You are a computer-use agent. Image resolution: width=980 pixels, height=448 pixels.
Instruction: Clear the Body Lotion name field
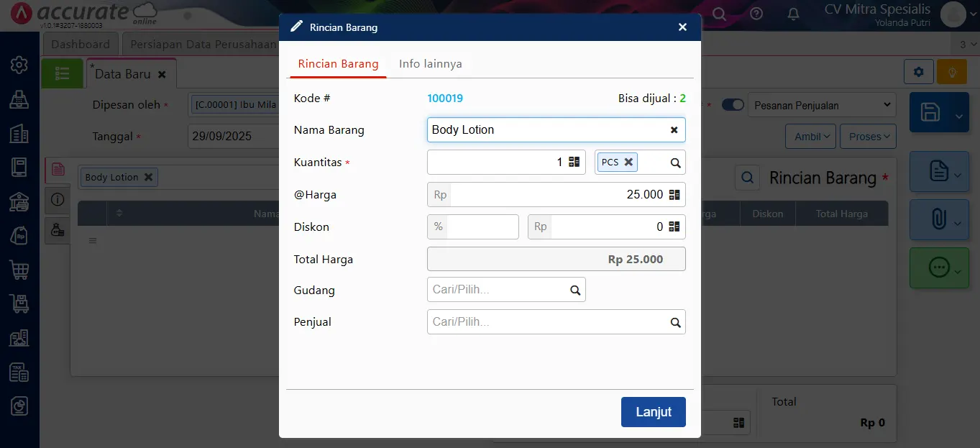tap(674, 130)
